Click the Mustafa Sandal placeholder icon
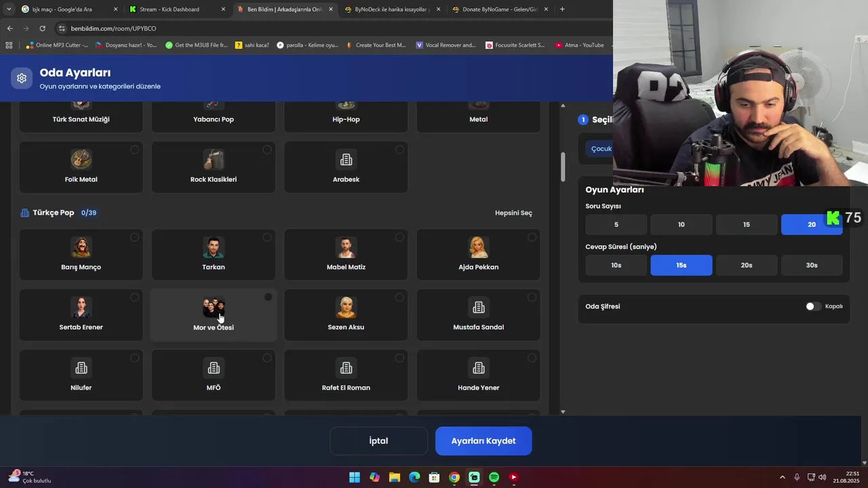 click(479, 308)
